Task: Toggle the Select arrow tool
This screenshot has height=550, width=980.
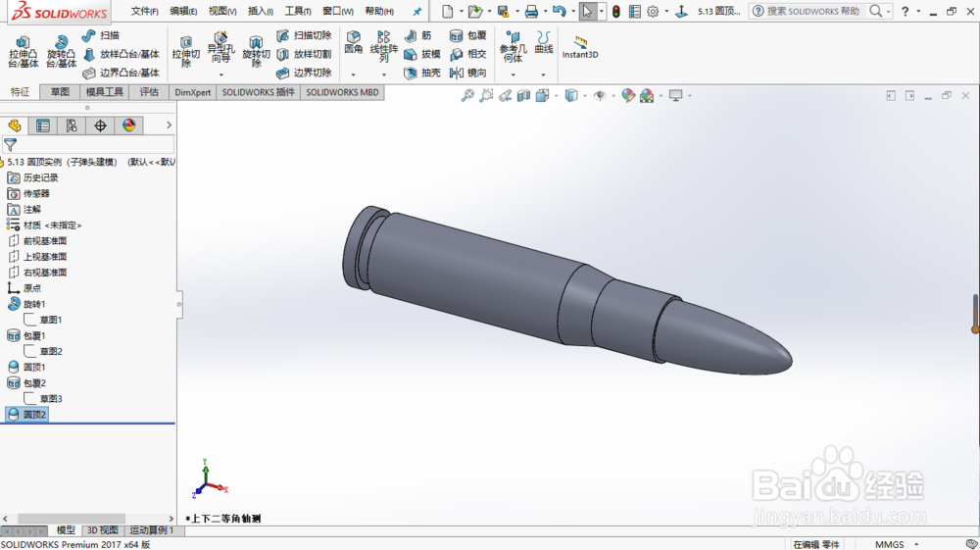Action: point(587,11)
